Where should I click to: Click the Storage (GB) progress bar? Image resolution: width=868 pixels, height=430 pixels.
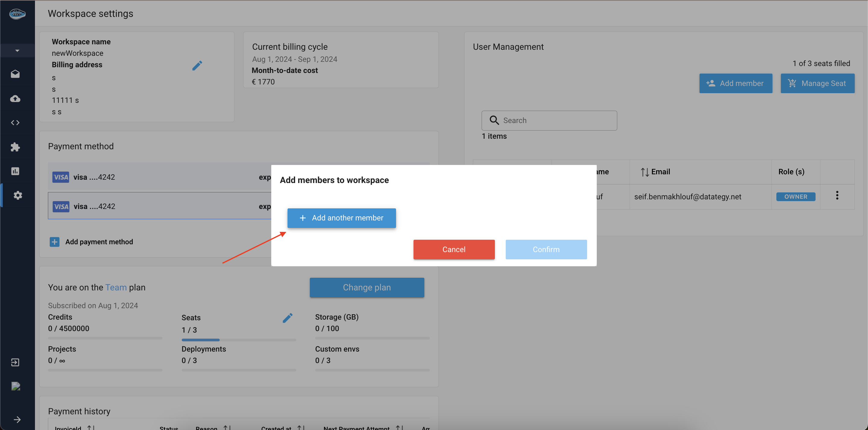(372, 338)
